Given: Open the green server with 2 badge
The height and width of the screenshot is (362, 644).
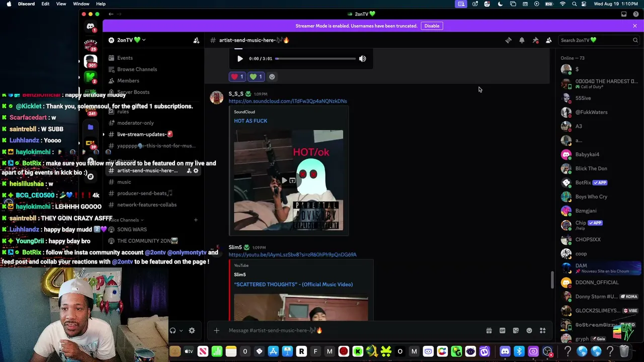Looking at the screenshot, I should [x=91, y=77].
